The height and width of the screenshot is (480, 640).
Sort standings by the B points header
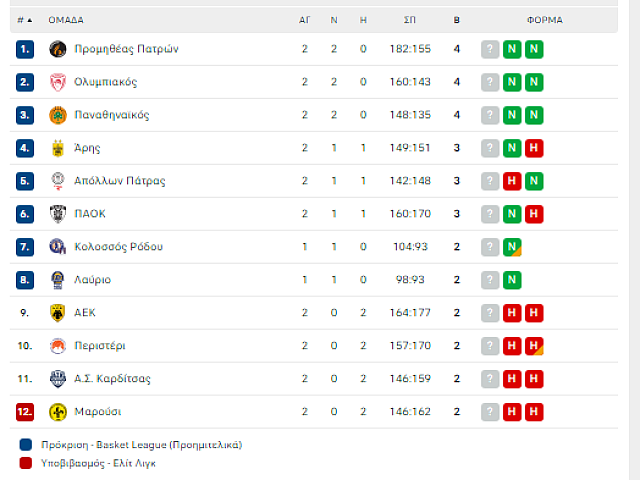click(457, 20)
